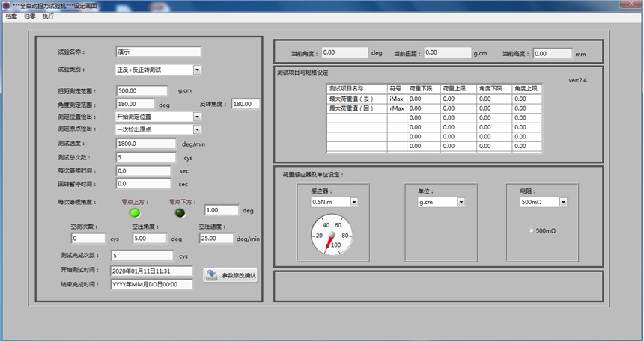The height and width of the screenshot is (341, 644).
Task: Click the sensor gauge dial
Action: coord(330,235)
